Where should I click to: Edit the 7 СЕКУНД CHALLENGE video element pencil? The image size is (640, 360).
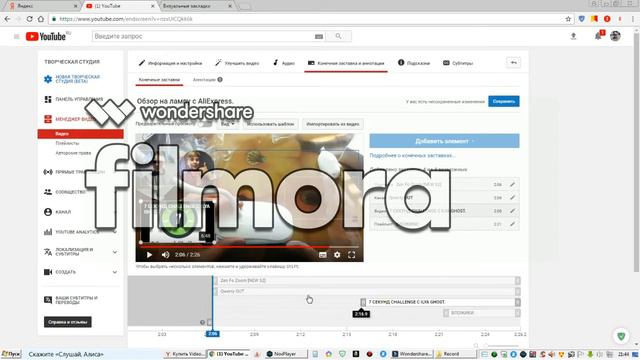pos(512,211)
